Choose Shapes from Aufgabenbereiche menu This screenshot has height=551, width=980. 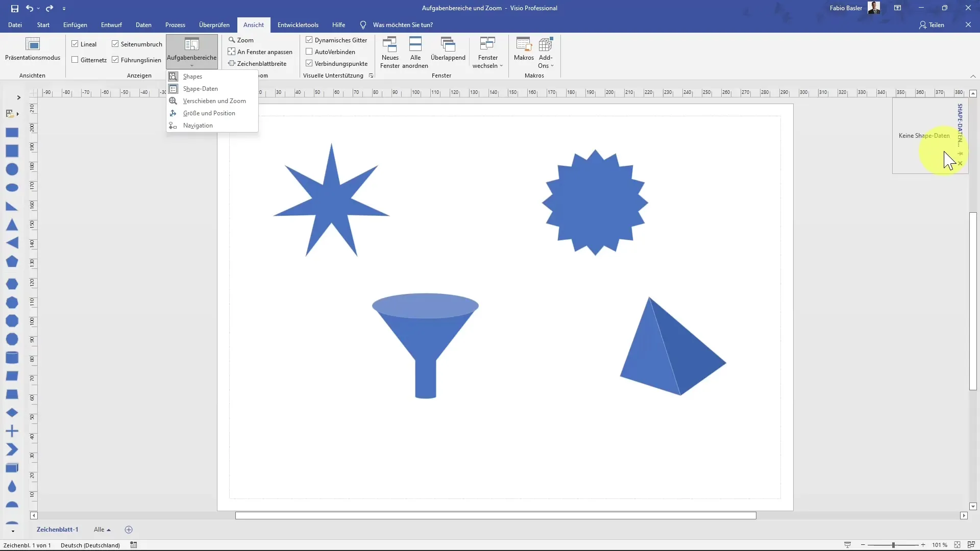(x=212, y=77)
